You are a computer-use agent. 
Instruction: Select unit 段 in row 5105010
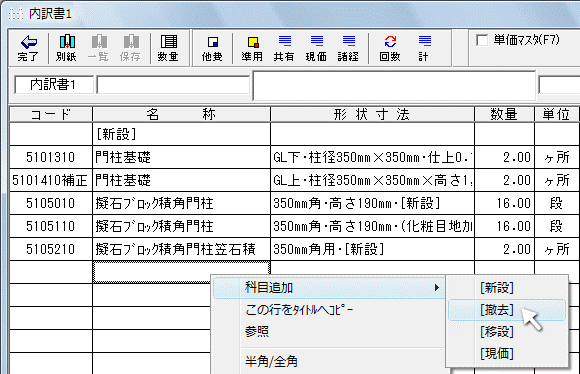[x=557, y=203]
